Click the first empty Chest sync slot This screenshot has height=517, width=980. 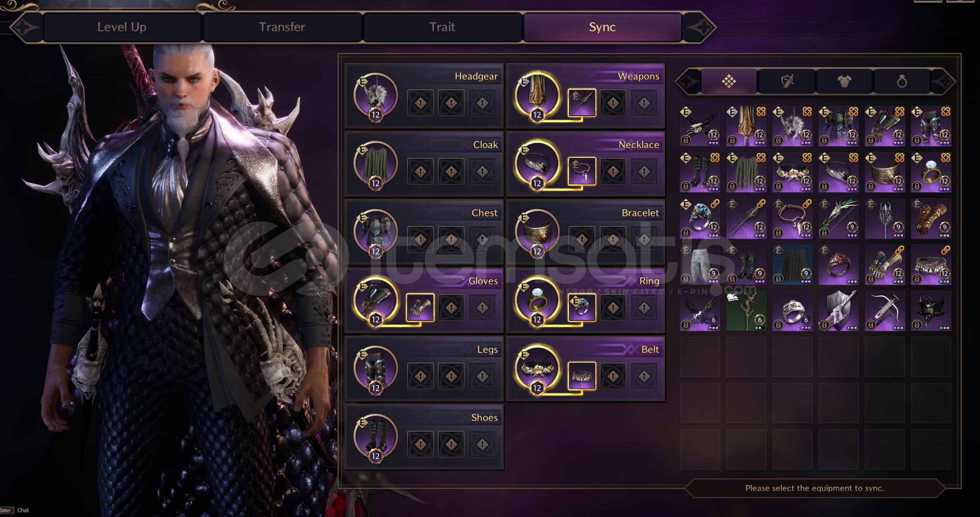pyautogui.click(x=420, y=239)
